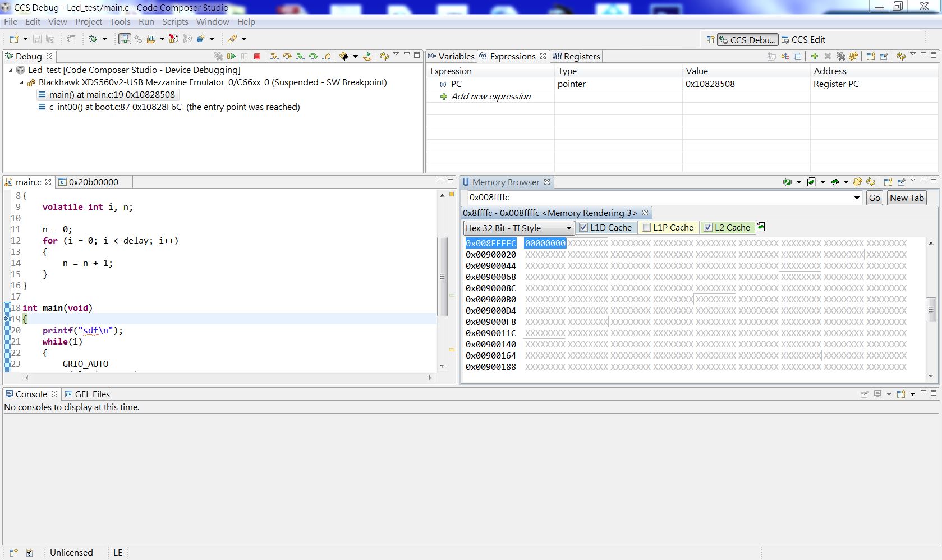Click the CPU Reset chip icon

point(344,56)
